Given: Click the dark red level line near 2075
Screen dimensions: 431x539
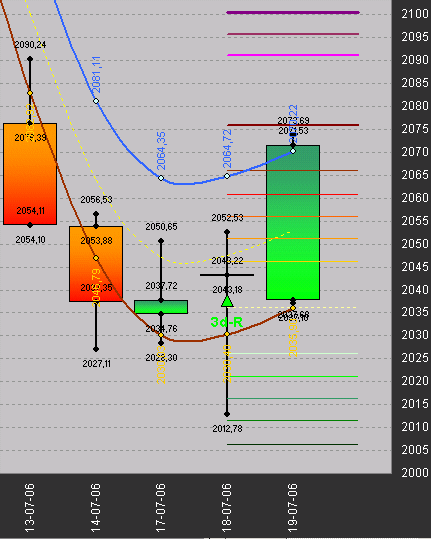Looking at the screenshot, I should [x=293, y=125].
